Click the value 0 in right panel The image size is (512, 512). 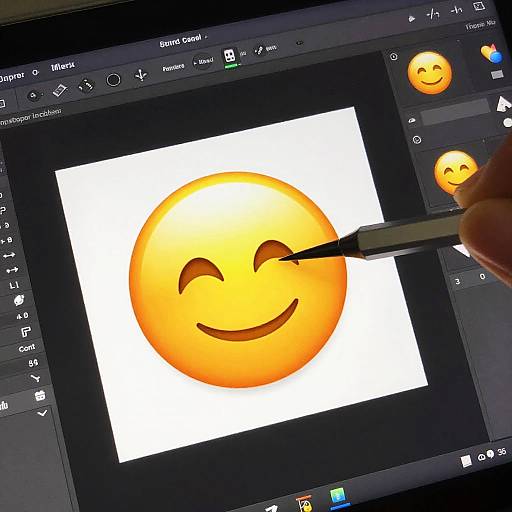pos(482,276)
